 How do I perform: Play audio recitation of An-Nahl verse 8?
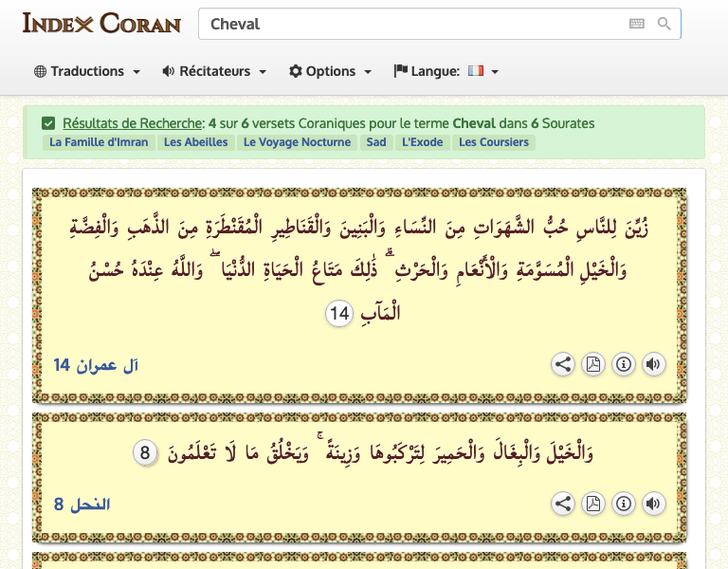click(x=653, y=504)
